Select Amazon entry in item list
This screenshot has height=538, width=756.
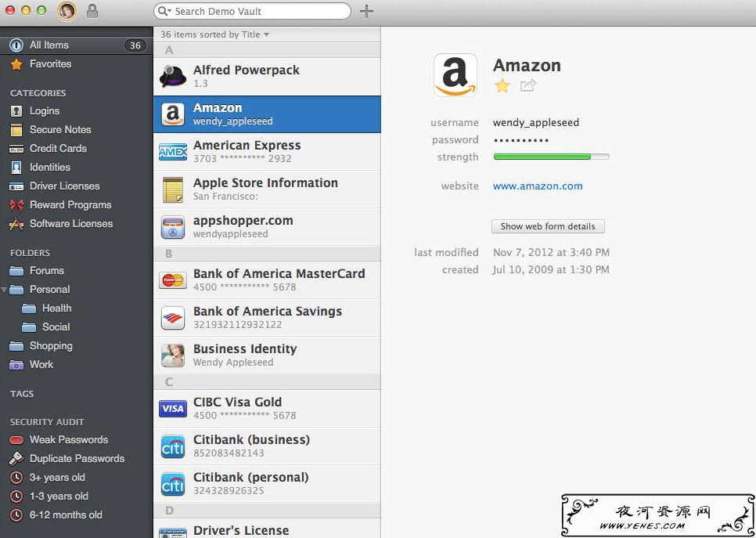(x=267, y=114)
